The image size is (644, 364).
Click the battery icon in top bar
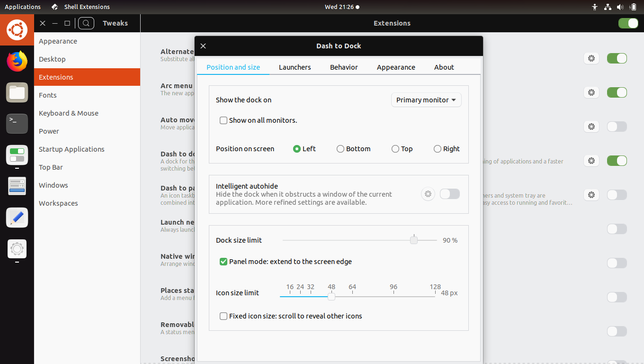click(634, 7)
